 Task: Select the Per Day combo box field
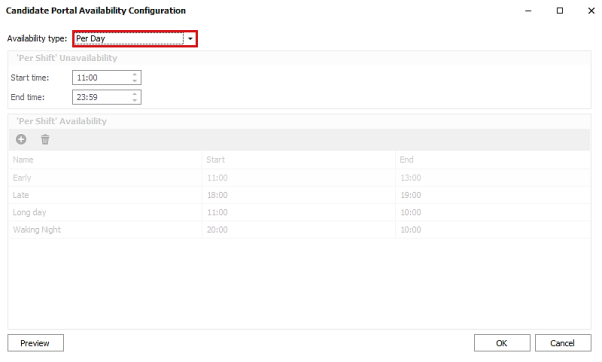tap(135, 39)
